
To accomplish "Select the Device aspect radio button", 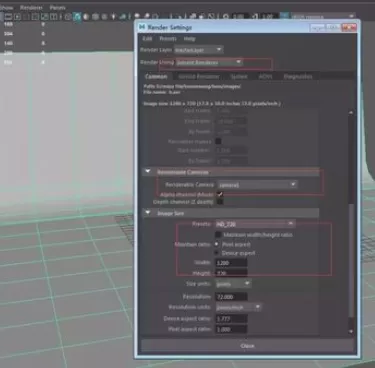I will 217,253.
